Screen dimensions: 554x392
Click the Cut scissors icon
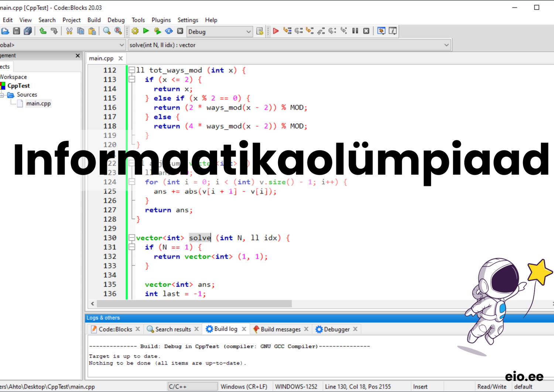(69, 31)
